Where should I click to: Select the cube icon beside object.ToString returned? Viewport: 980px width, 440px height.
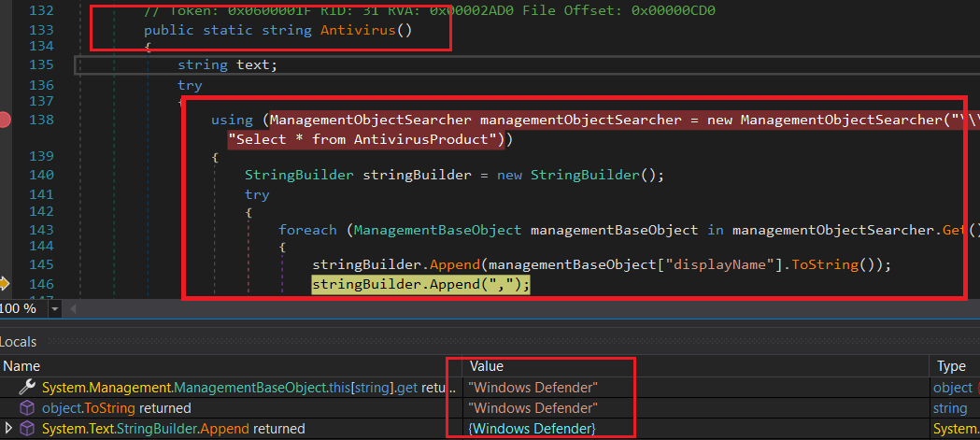coord(27,408)
